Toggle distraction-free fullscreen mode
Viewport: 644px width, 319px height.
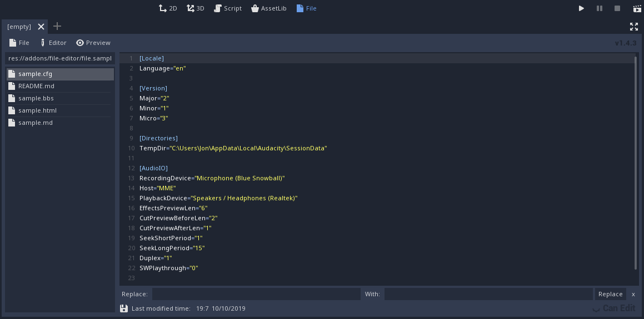pos(634,27)
